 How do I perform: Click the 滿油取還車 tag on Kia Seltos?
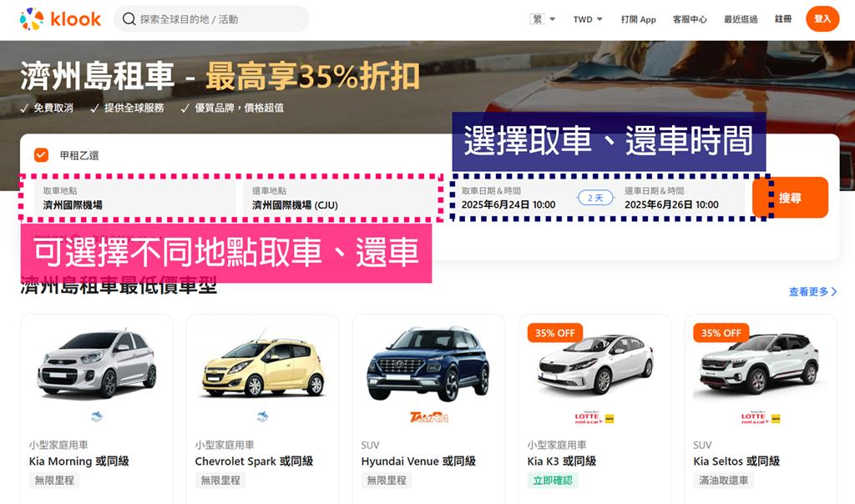[x=724, y=481]
